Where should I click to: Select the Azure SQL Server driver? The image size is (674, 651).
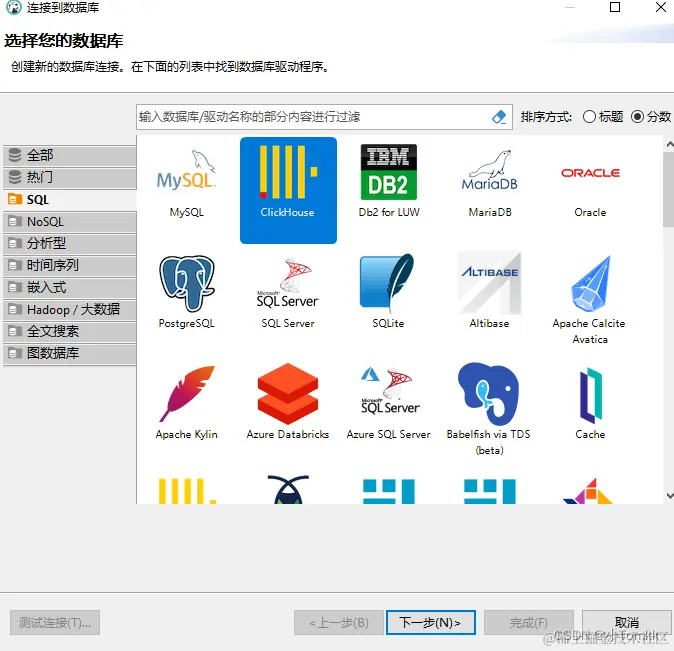[x=389, y=402]
